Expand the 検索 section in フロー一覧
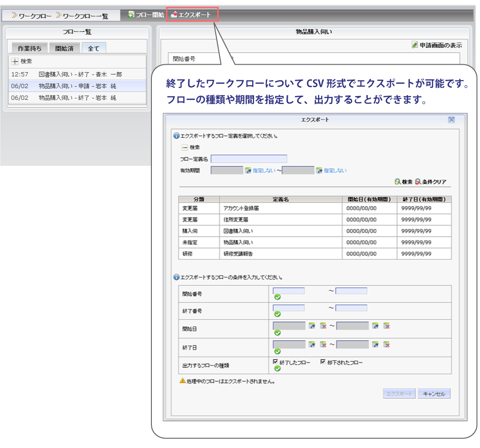This screenshot has height=448, width=480. coord(15,61)
